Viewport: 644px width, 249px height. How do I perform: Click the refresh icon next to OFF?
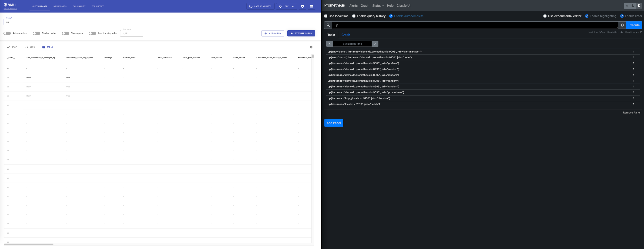point(280,6)
